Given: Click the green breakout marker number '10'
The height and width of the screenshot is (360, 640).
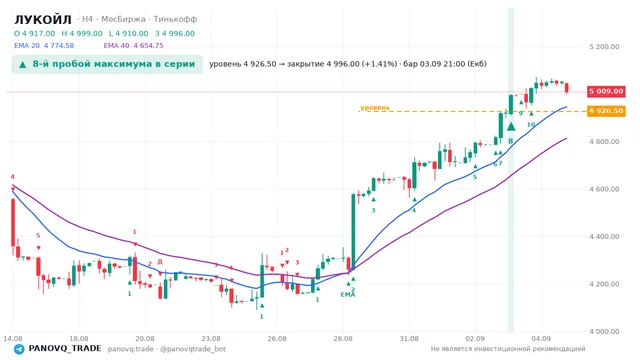Looking at the screenshot, I should pyautogui.click(x=531, y=125).
